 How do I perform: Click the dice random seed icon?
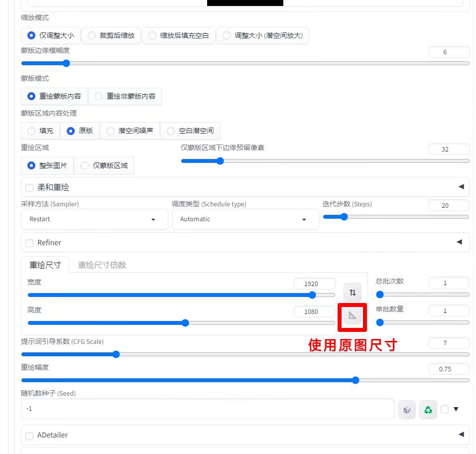click(x=407, y=410)
